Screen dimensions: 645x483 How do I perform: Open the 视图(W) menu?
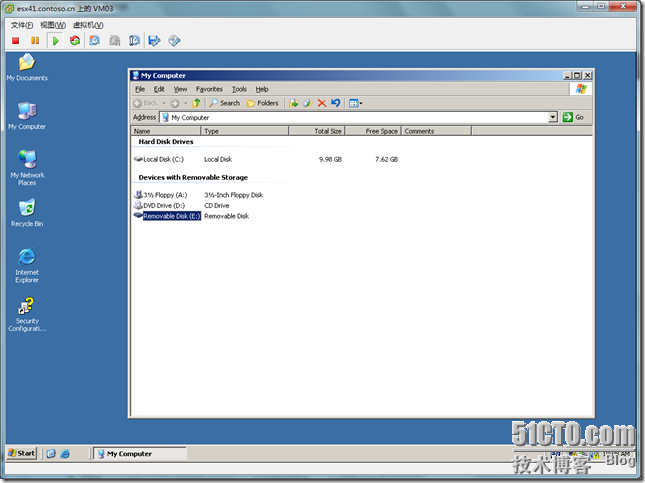pos(53,25)
